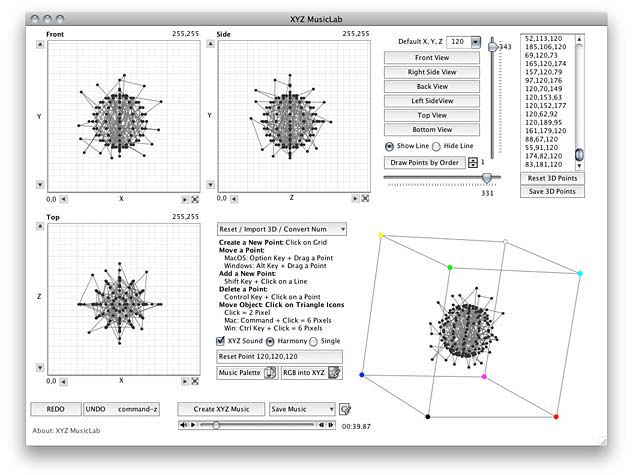Move object right in Side view
The height and width of the screenshot is (475, 639).
pyautogui.click(x=355, y=198)
